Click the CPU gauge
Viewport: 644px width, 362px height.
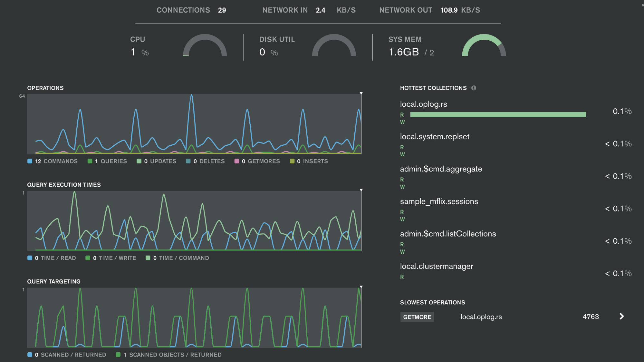coord(205,45)
